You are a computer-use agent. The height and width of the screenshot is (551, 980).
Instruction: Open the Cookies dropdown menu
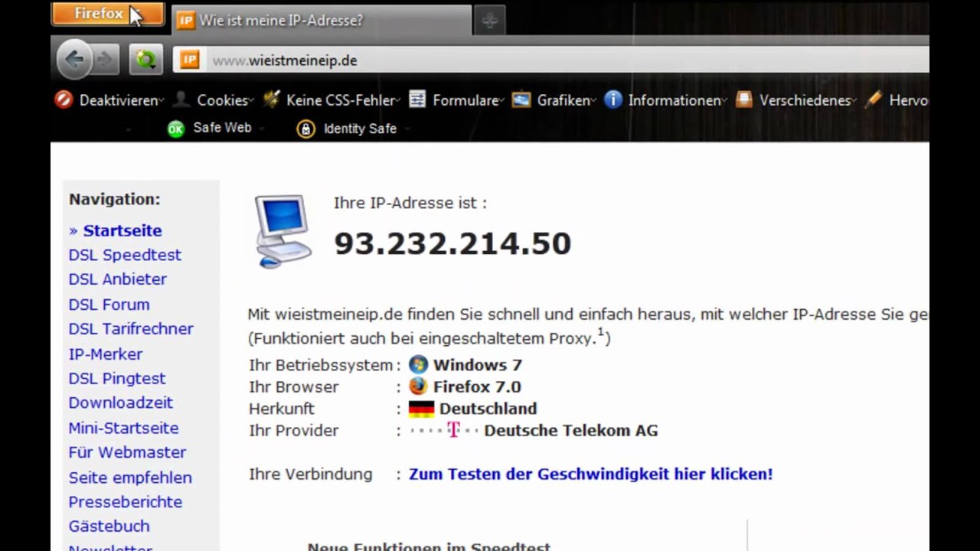point(225,100)
